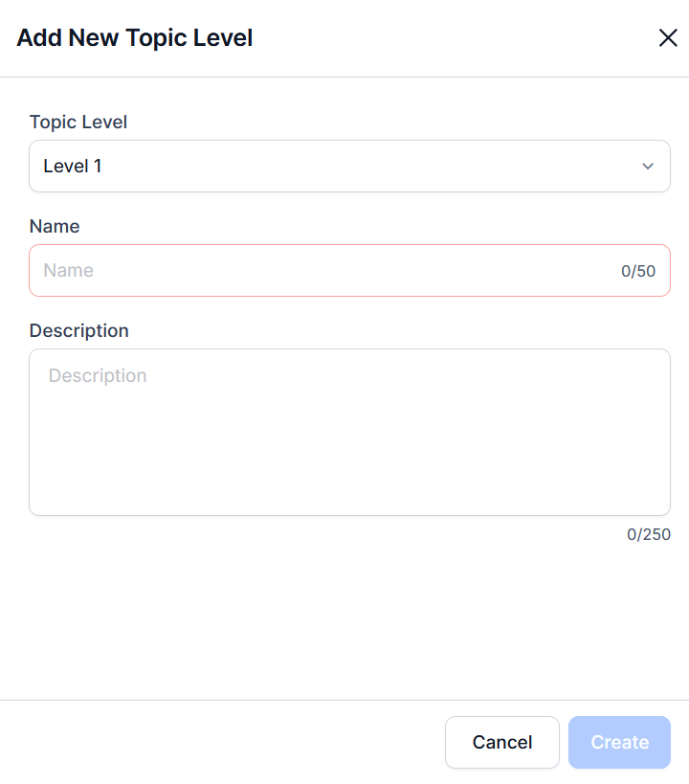The width and height of the screenshot is (689, 784).
Task: Click the Name field label
Action: coord(55,226)
